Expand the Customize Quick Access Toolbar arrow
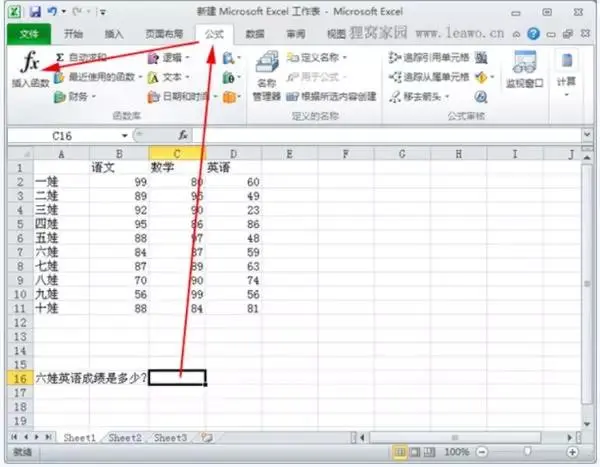 (103, 13)
